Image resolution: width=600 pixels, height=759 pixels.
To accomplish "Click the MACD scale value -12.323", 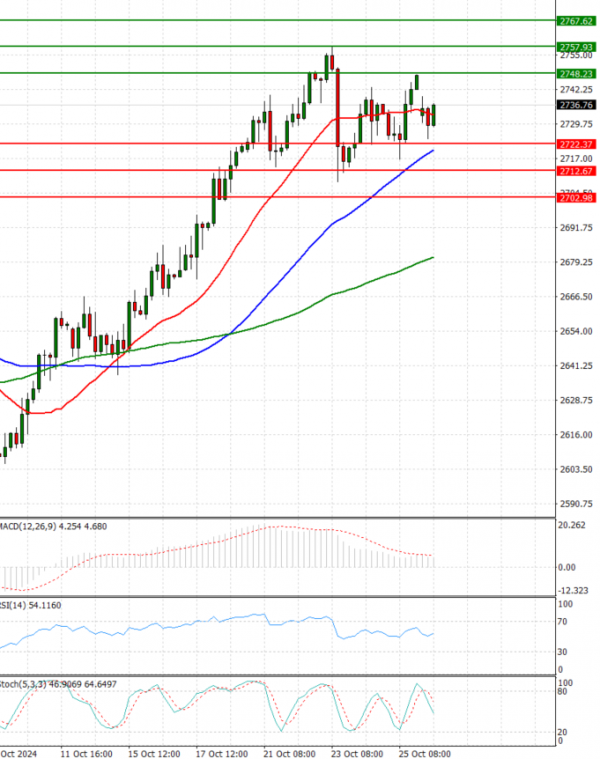I will pyautogui.click(x=573, y=590).
